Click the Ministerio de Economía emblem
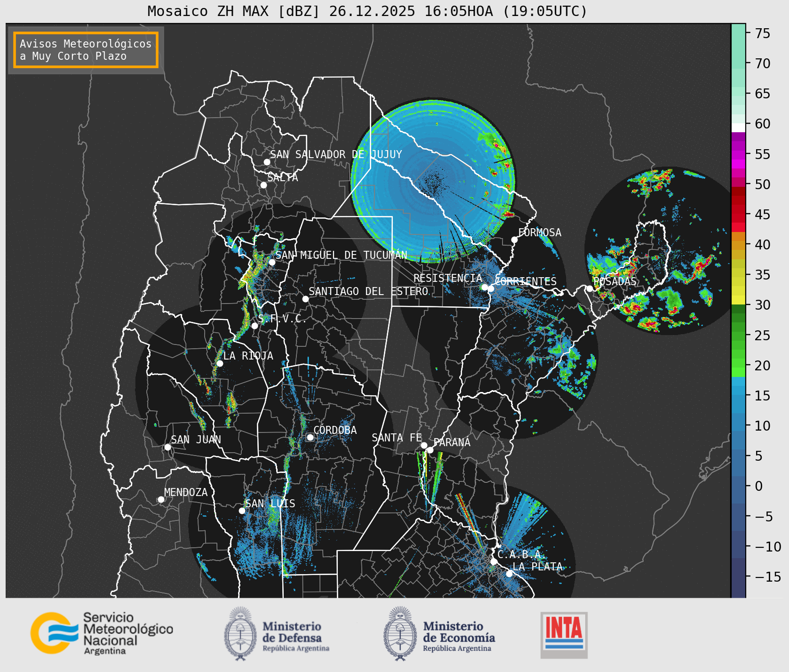The width and height of the screenshot is (789, 672). (x=400, y=633)
